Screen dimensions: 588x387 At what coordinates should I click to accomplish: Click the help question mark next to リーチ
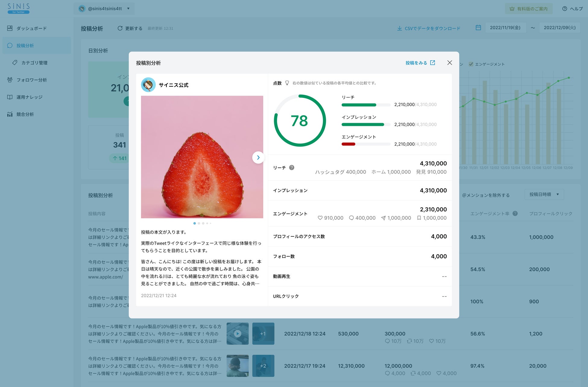[x=292, y=168]
